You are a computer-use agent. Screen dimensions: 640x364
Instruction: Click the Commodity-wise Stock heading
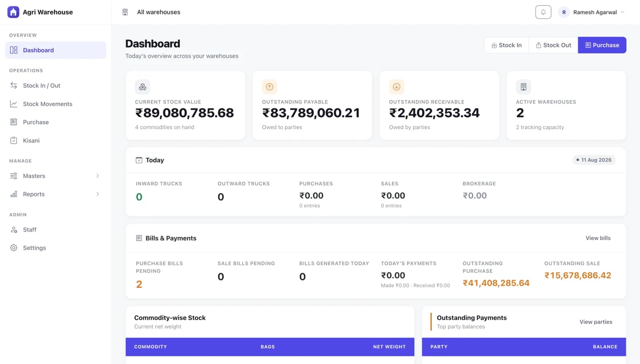coord(170,318)
